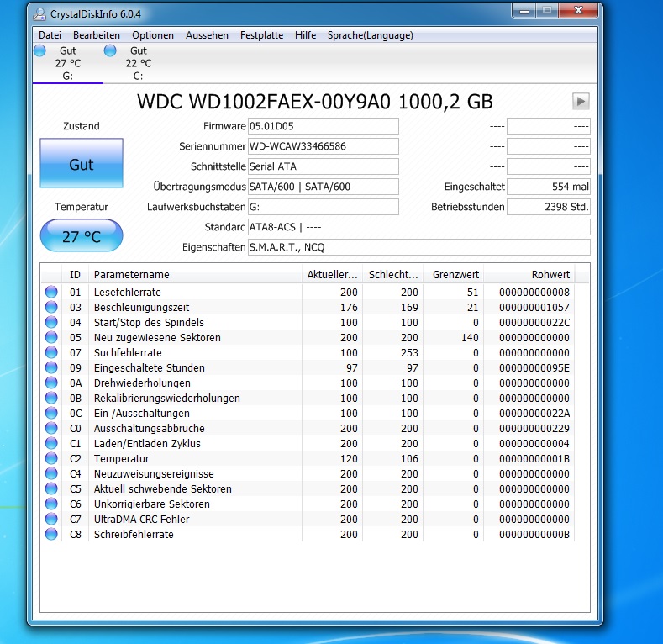Open the Hilfe menu
Viewport: 663px width, 644px height.
point(305,35)
